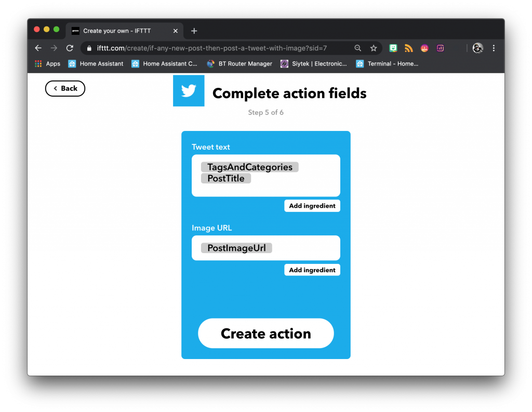Click the green smiley extension icon
This screenshot has width=532, height=412.
(393, 48)
